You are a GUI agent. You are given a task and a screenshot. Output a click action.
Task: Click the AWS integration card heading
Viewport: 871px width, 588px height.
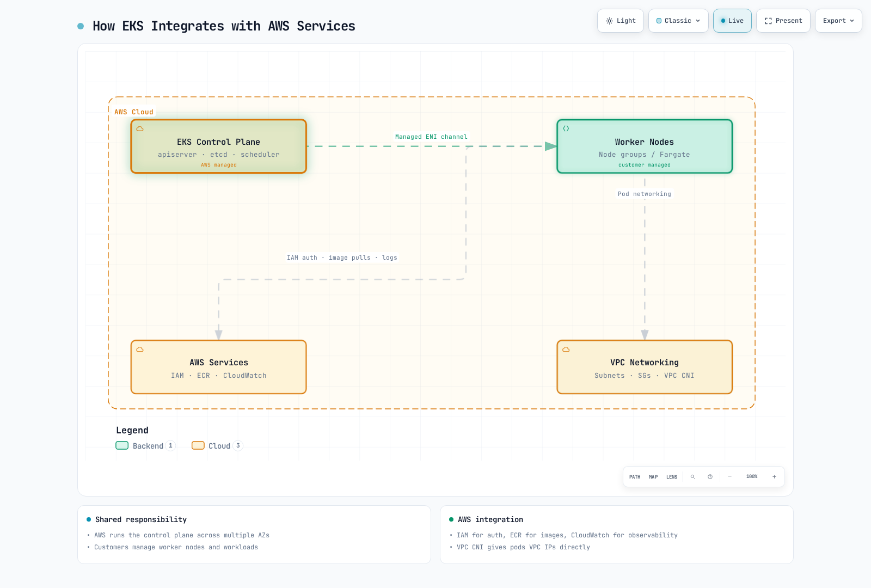(x=490, y=519)
